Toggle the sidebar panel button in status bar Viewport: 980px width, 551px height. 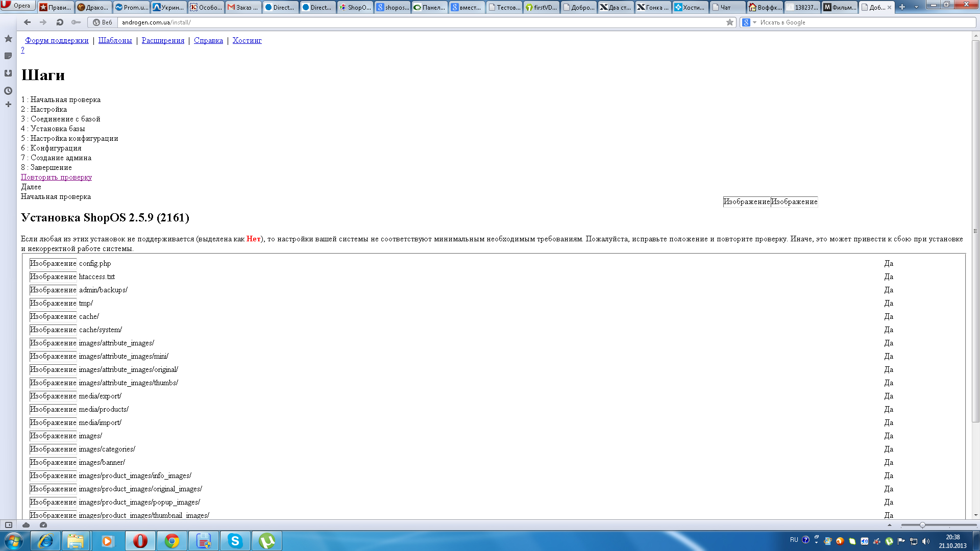[9, 525]
